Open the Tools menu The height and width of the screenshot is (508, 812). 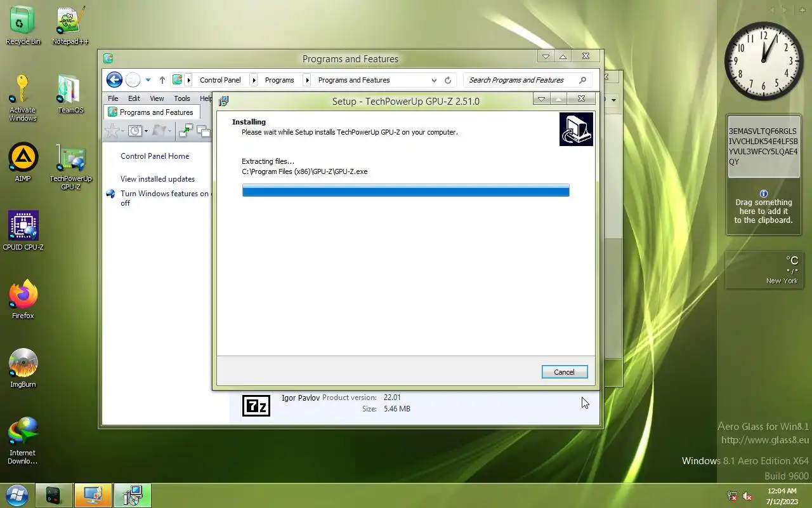coord(182,98)
